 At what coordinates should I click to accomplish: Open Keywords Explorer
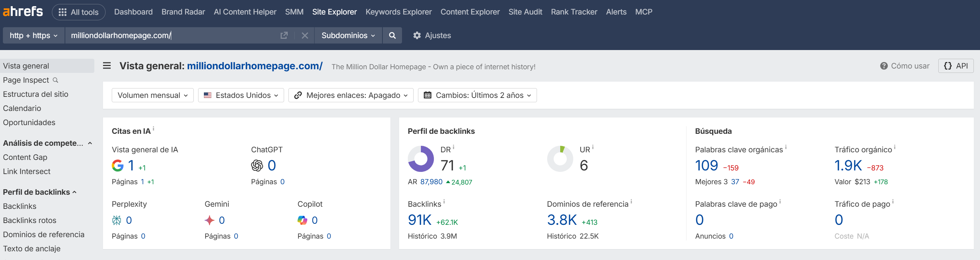[x=398, y=12]
